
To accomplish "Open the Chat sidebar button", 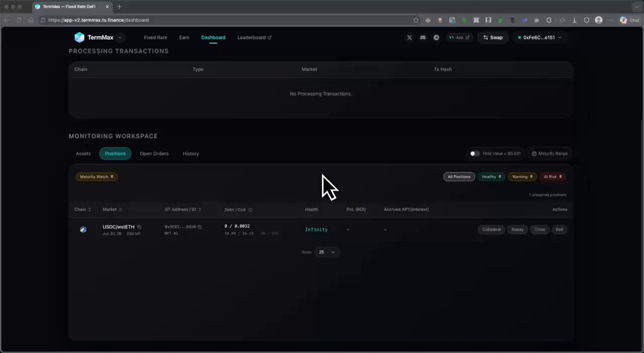I will click(x=630, y=20).
